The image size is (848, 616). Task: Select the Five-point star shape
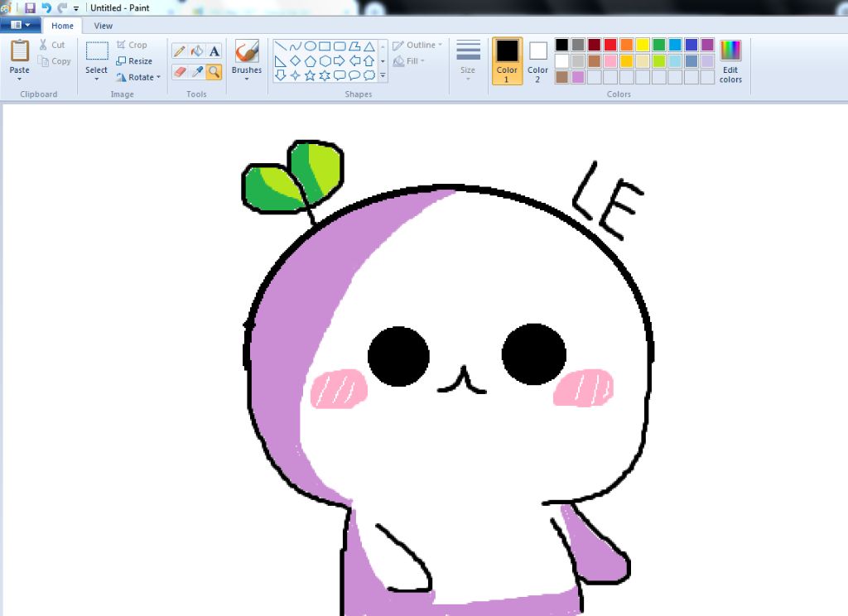pos(310,75)
